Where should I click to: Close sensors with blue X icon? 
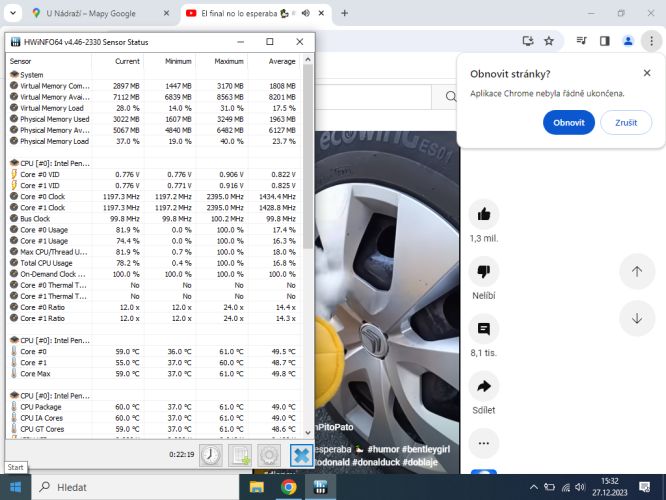pos(301,455)
